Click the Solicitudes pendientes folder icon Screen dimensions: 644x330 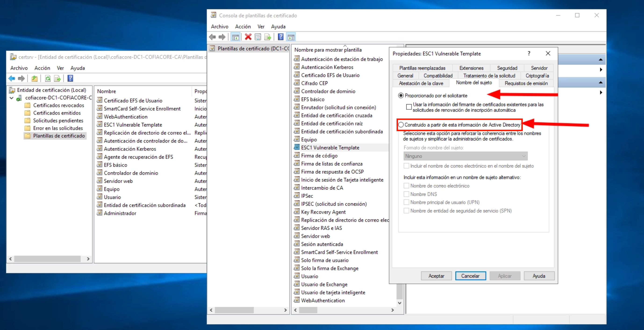point(28,121)
